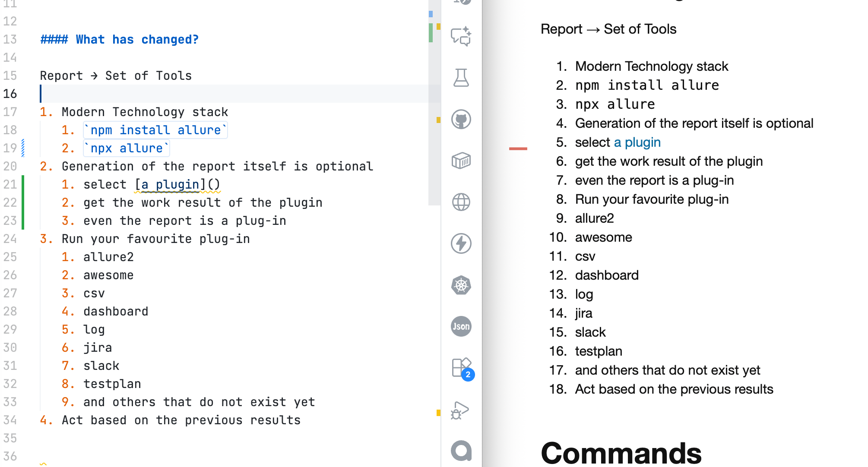The height and width of the screenshot is (467, 868).
Task: Open the GitHub tool window
Action: coord(461,119)
